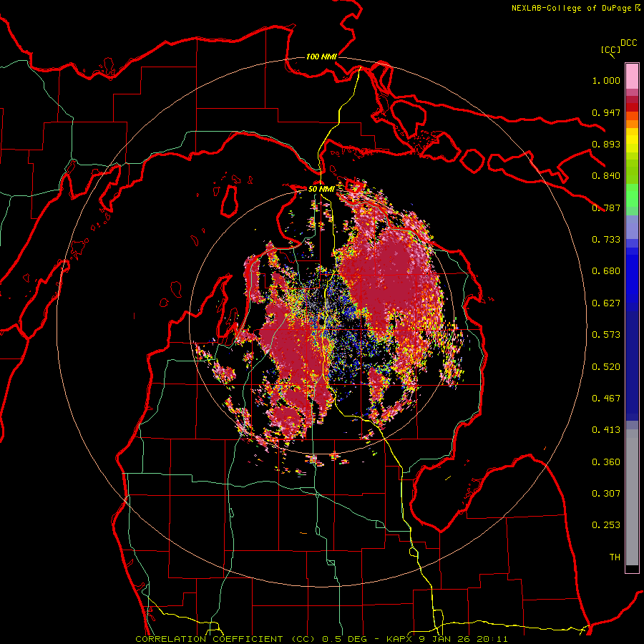Click the 0.520 legend value
This screenshot has width=644, height=644.
606,367
